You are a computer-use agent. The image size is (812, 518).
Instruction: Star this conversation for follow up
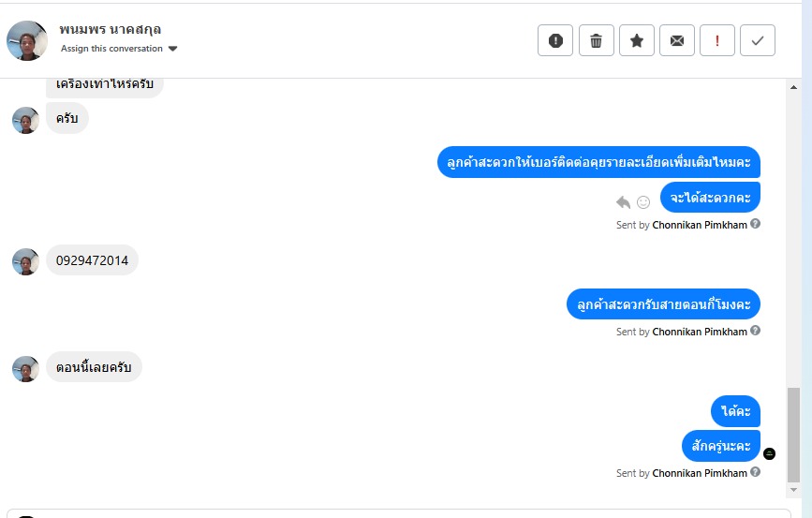tap(636, 40)
